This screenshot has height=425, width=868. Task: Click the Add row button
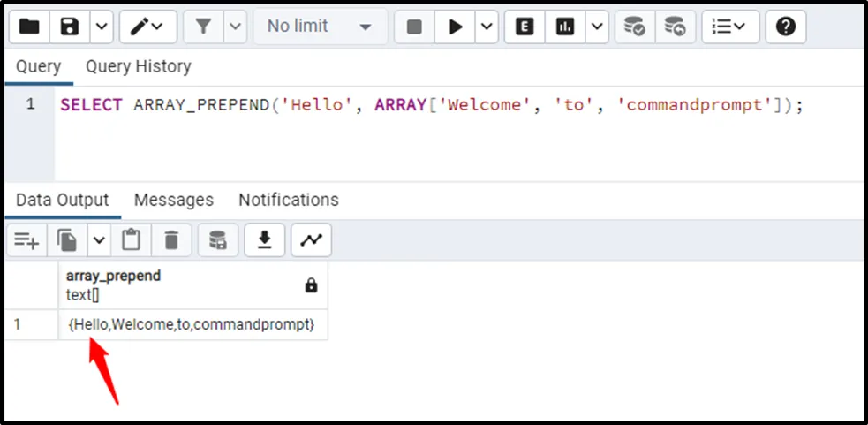pos(26,239)
